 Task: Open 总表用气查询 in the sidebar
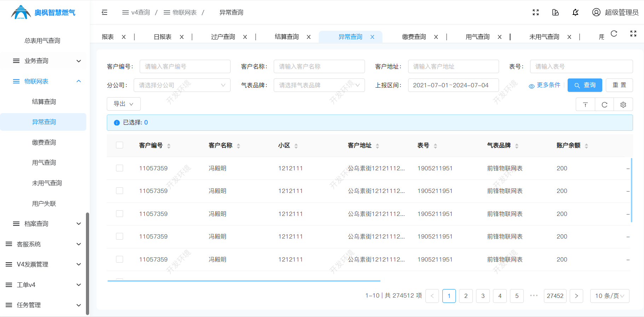click(42, 41)
